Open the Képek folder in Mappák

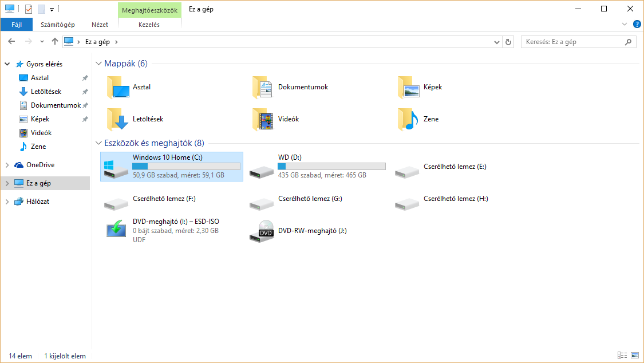click(x=420, y=87)
